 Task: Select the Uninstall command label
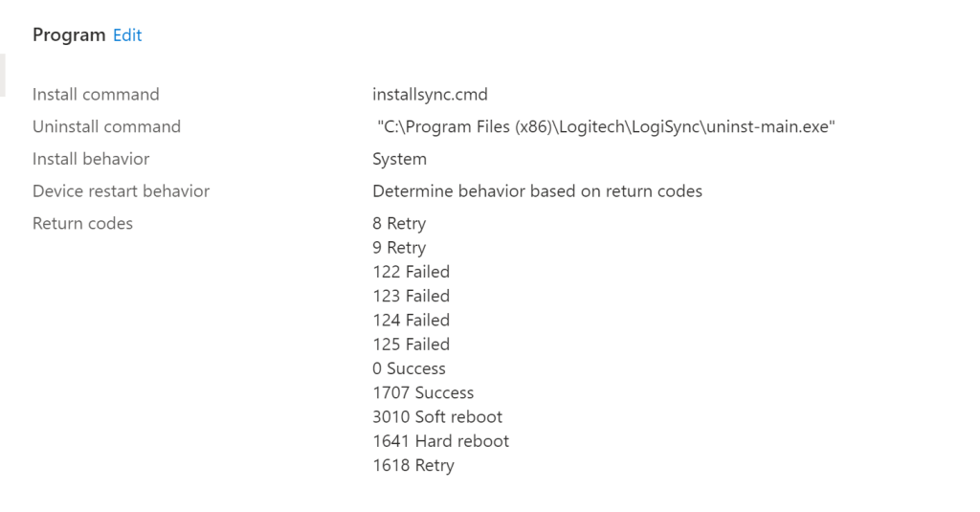coord(106,126)
